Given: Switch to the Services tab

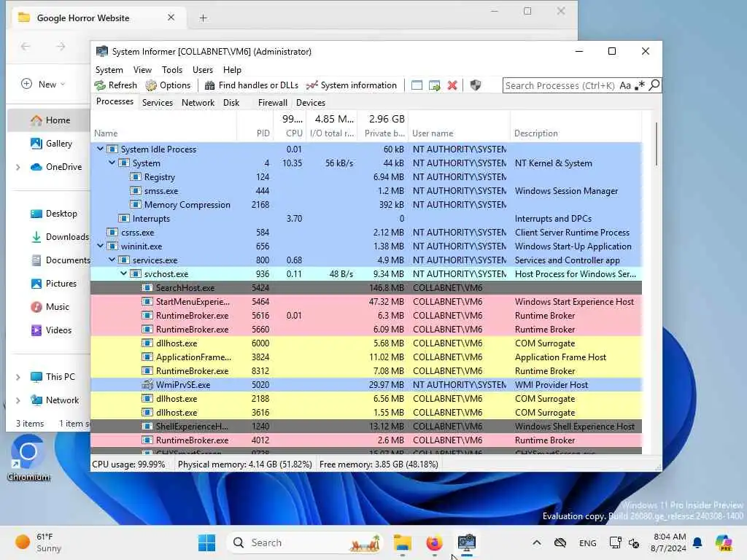Looking at the screenshot, I should pos(158,102).
